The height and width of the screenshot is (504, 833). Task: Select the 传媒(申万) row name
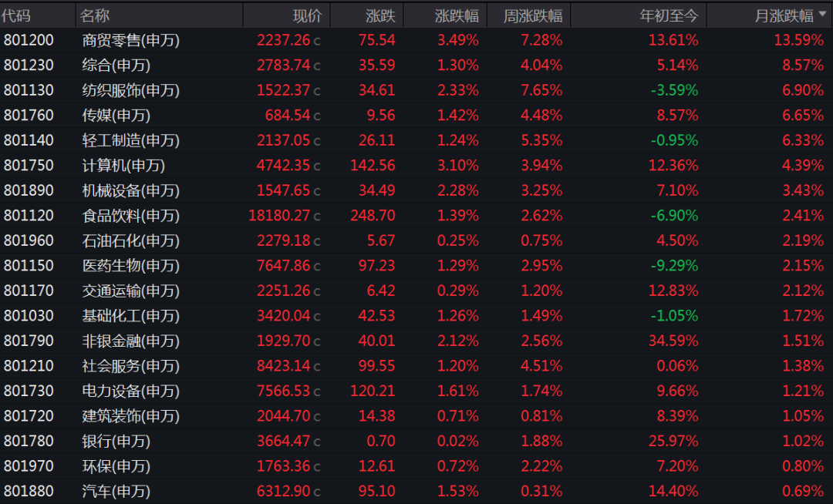click(x=116, y=115)
